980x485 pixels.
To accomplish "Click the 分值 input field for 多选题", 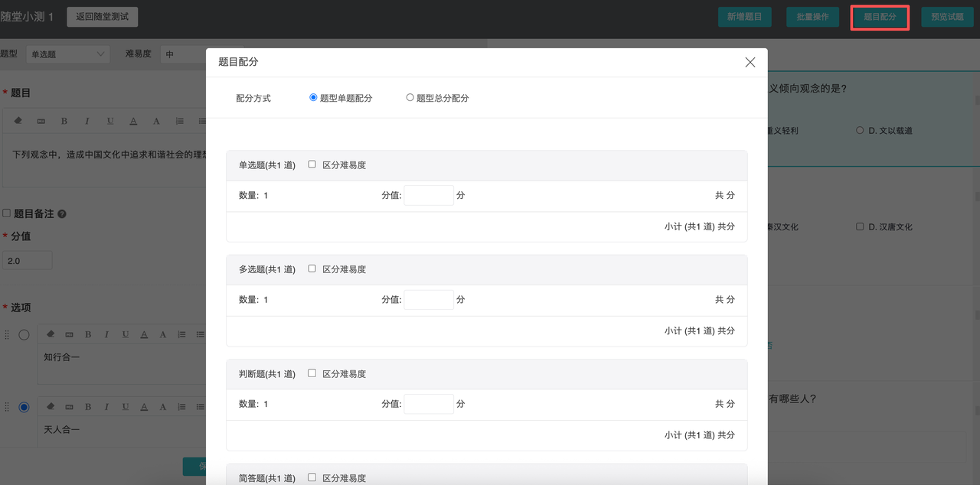I will click(x=429, y=300).
